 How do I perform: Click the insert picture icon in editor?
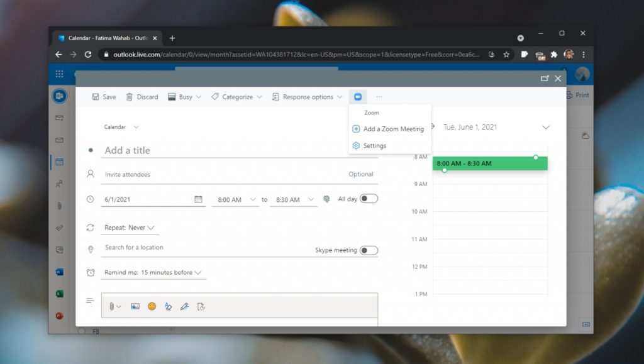(x=135, y=306)
